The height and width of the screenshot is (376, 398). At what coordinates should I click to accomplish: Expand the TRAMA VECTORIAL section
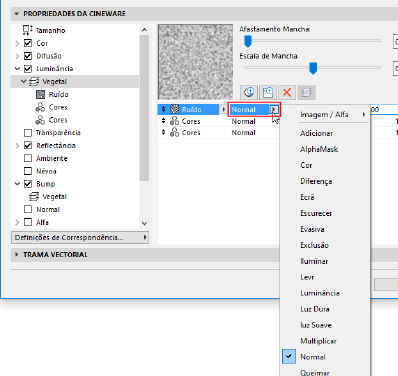[x=16, y=254]
